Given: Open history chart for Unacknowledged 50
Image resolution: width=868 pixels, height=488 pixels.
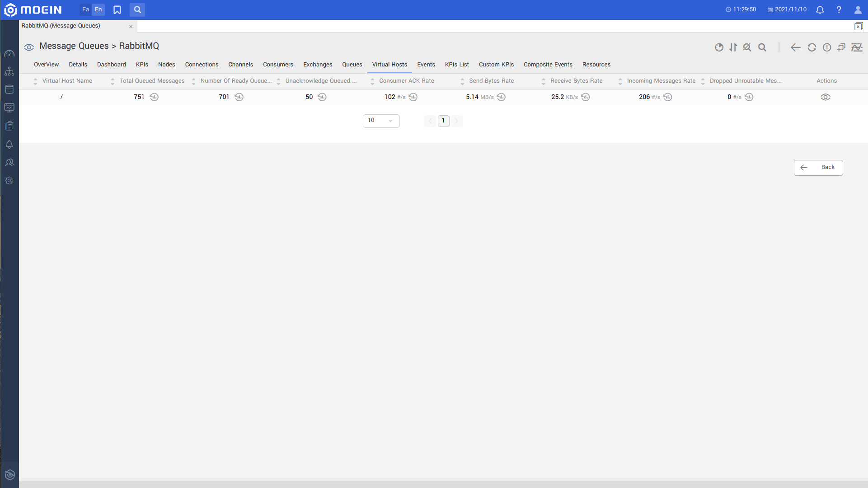Looking at the screenshot, I should coord(322,97).
